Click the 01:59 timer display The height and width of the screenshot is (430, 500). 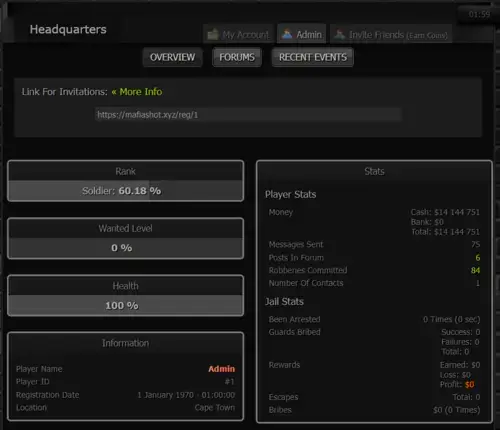tap(479, 14)
